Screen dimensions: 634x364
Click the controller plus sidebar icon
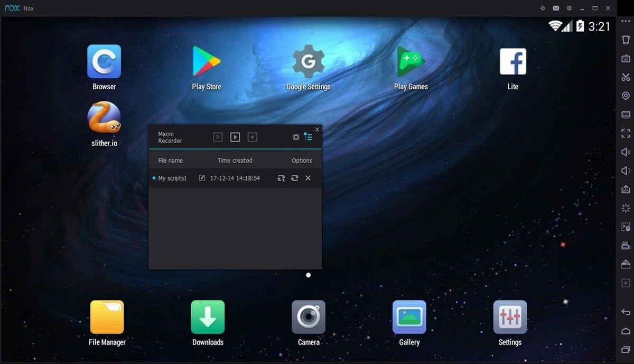tap(626, 283)
